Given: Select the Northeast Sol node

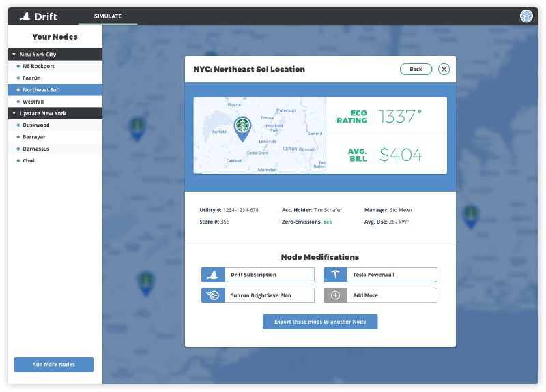Looking at the screenshot, I should pyautogui.click(x=55, y=90).
